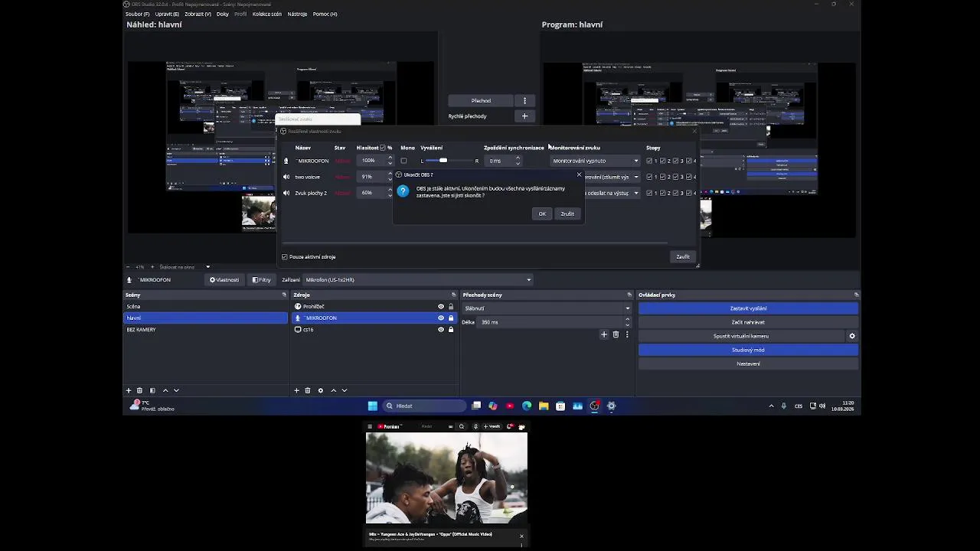Click the MIKROOFON microphone icon in audio properties
The image size is (980, 551).
286,161
